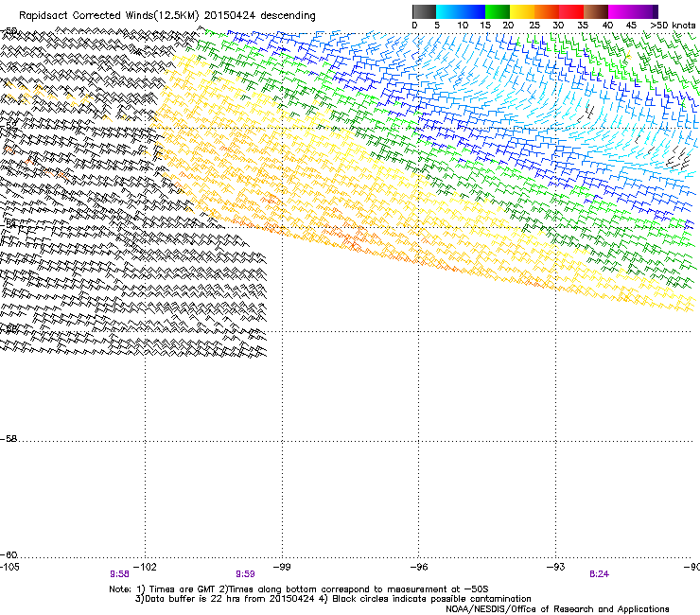Viewport: 700px width, 615px height.
Task: Click the purple time label '9:58'
Action: 119,574
